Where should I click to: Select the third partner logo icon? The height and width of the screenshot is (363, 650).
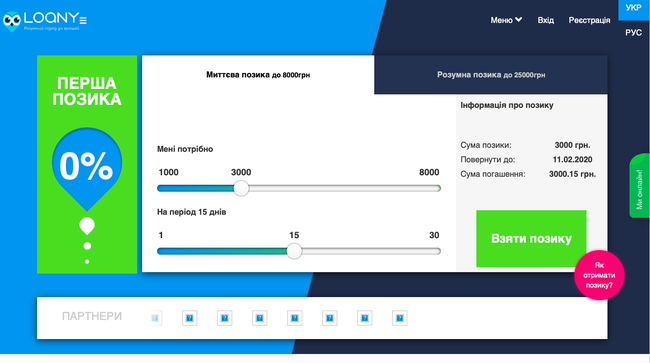[x=224, y=318]
